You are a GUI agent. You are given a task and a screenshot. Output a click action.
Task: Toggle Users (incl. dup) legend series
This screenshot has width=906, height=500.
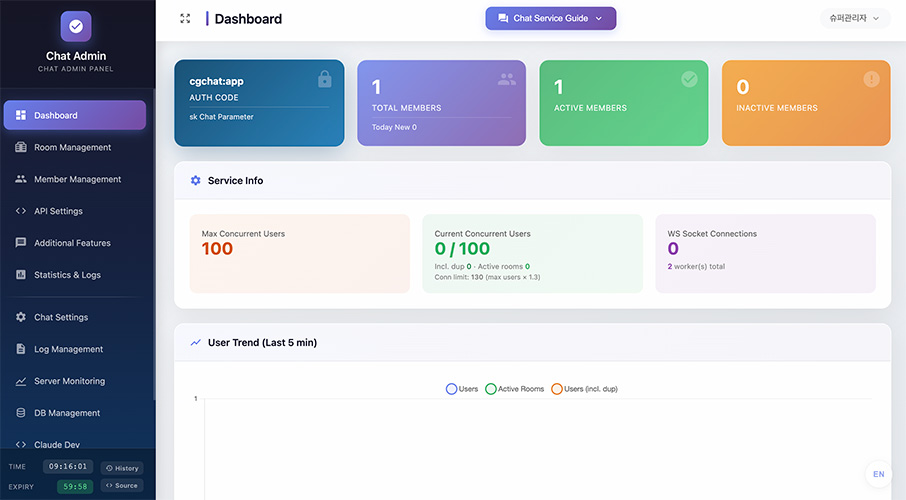(584, 389)
